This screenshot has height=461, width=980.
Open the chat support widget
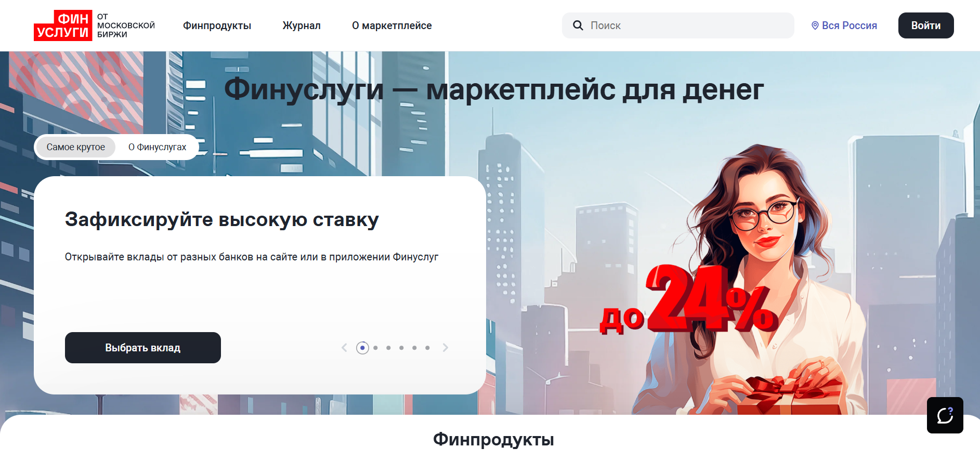945,415
